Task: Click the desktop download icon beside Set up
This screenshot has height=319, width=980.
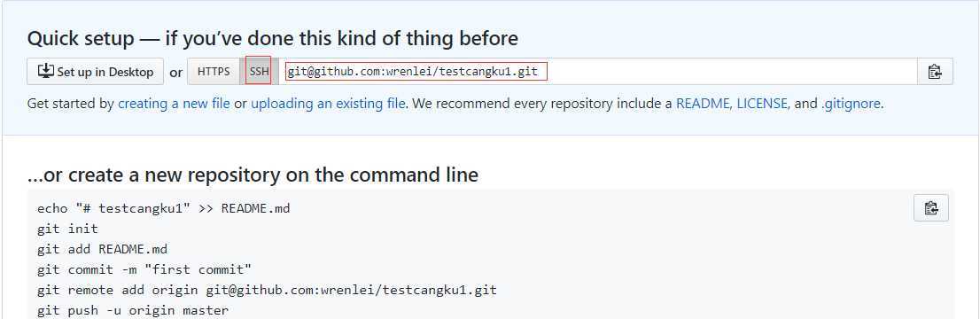Action: click(46, 71)
